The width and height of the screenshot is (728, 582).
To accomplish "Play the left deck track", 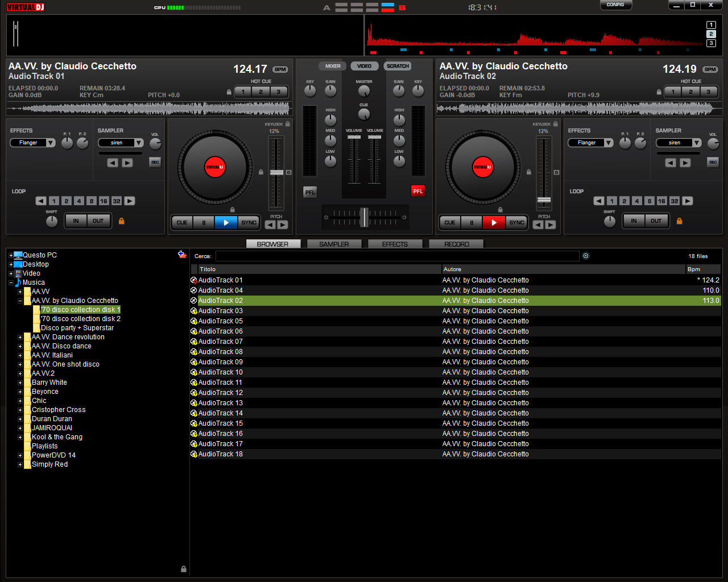I will pos(226,223).
